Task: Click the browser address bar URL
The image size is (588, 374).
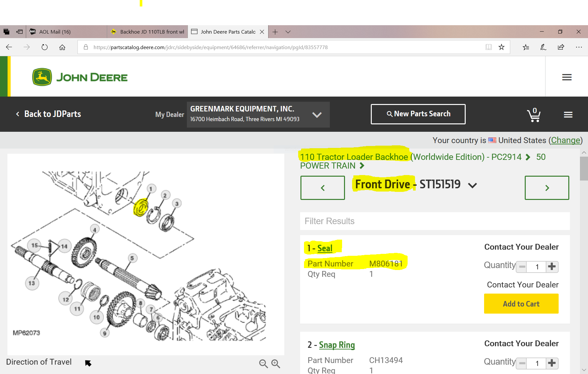Action: coord(211,47)
